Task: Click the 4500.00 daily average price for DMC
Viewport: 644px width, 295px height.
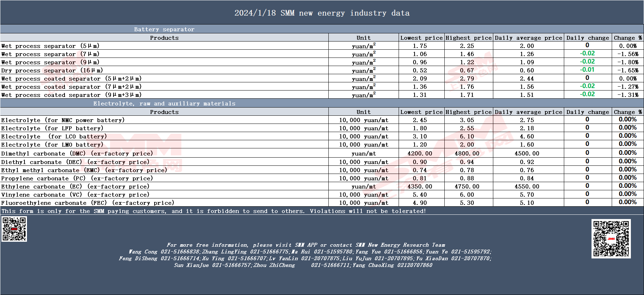Action: point(527,154)
